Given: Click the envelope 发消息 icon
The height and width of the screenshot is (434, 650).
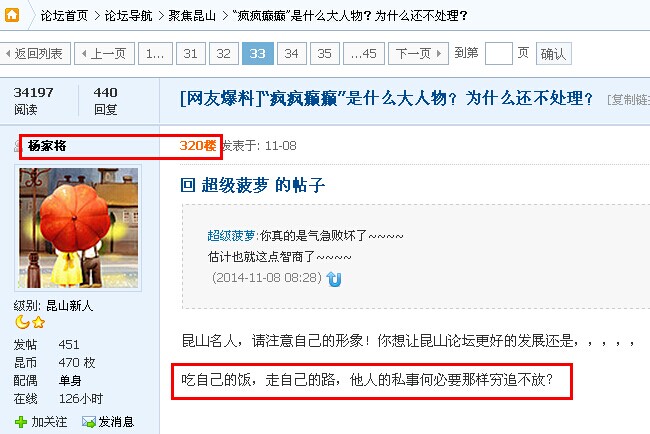Looking at the screenshot, I should (89, 422).
